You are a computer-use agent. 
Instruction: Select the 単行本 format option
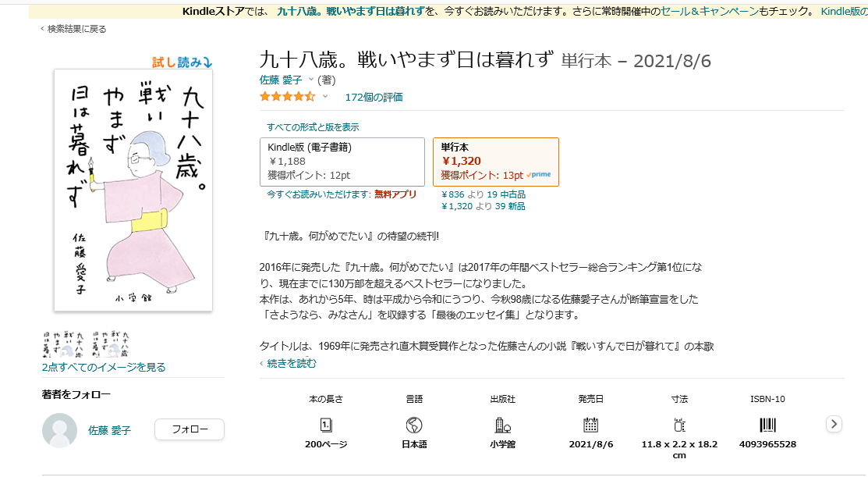pyautogui.click(x=495, y=162)
